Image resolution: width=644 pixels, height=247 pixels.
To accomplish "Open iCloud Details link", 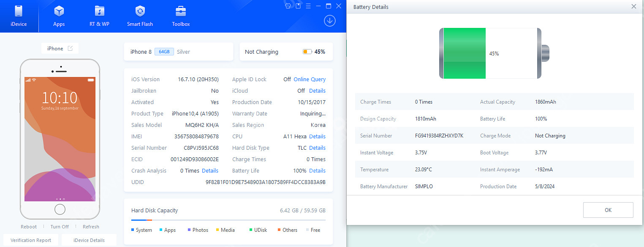I will [317, 91].
